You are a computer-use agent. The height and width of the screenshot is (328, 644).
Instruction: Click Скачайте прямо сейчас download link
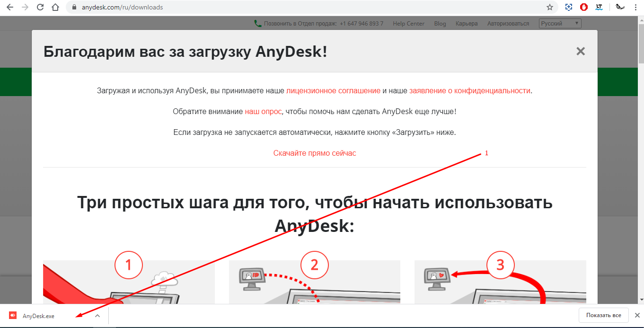315,153
